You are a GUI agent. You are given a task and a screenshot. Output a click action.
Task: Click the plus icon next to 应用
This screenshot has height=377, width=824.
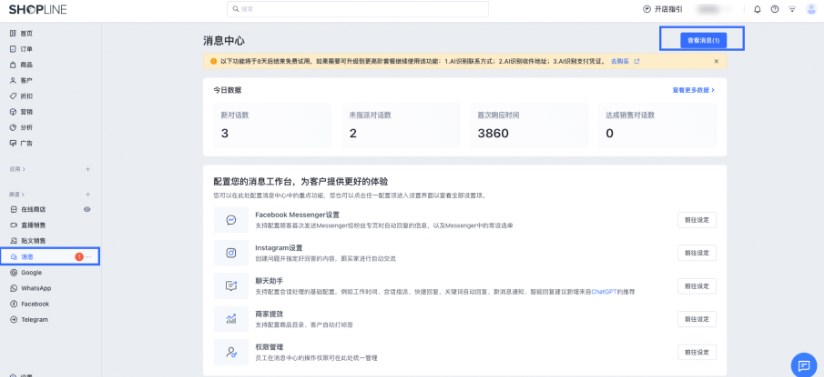[88, 169]
